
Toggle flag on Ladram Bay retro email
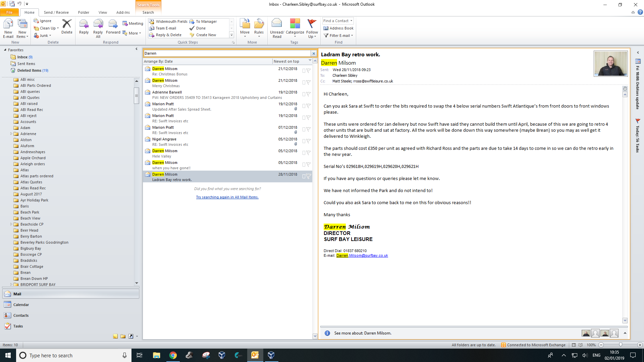tap(309, 176)
